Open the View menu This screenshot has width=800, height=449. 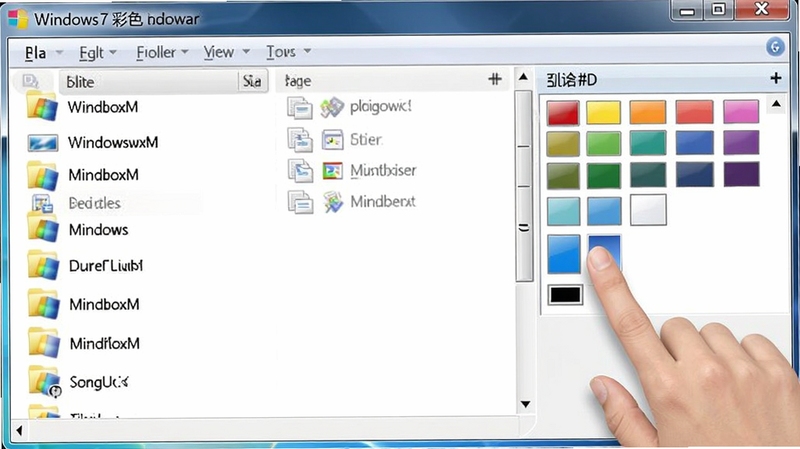(x=219, y=52)
